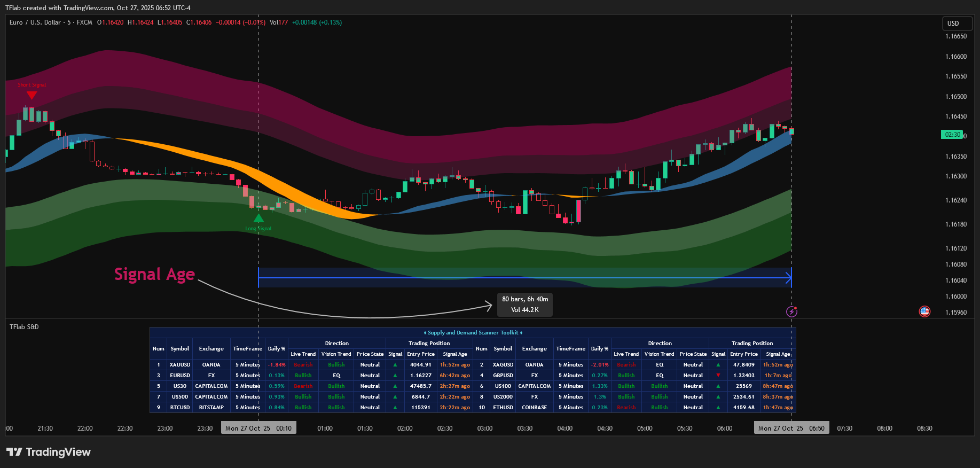Click the green signal arrow in US2000 row

coord(718,397)
